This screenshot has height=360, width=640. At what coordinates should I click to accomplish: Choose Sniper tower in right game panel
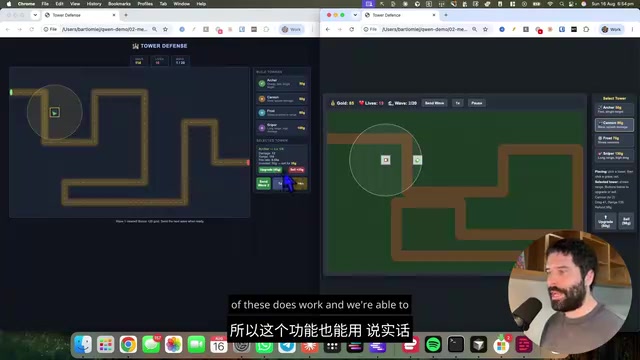coord(614,155)
